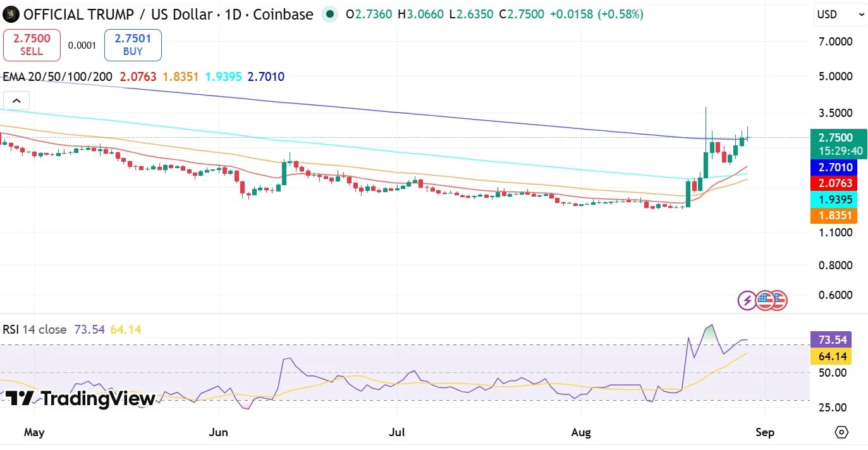Click the 2.7501 BUY button
This screenshot has width=868, height=450.
click(133, 45)
